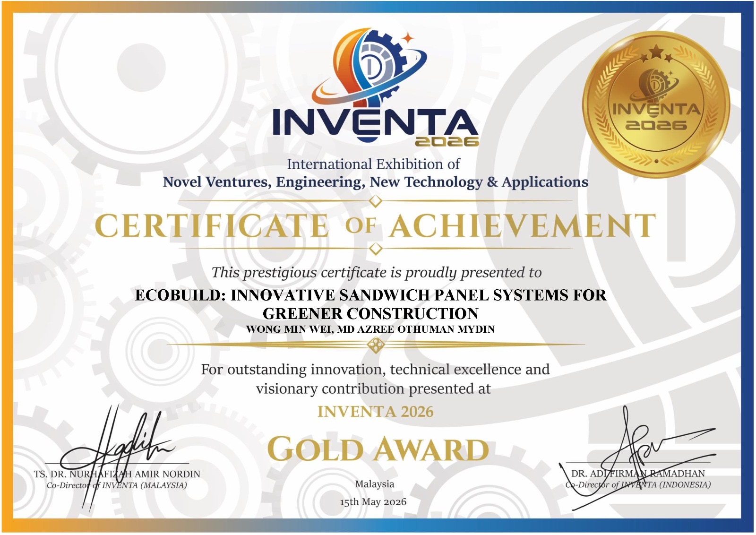Select the "Malaysia" location text
The image size is (756, 535).
pyautogui.click(x=375, y=484)
